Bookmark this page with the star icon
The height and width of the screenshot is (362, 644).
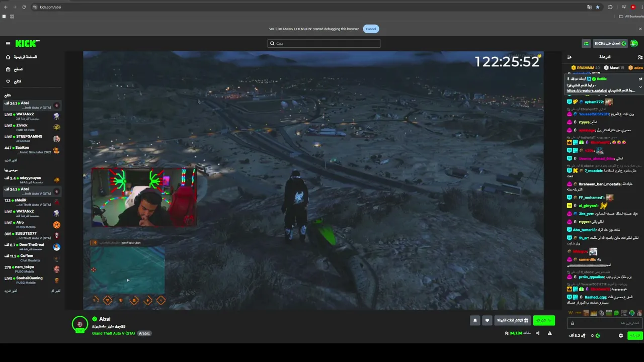coord(597,7)
